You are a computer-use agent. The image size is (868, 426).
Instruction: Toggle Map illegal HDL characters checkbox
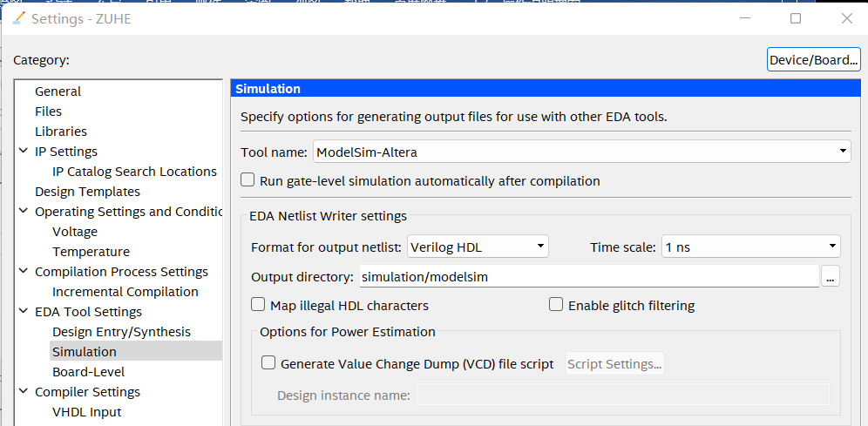point(258,305)
